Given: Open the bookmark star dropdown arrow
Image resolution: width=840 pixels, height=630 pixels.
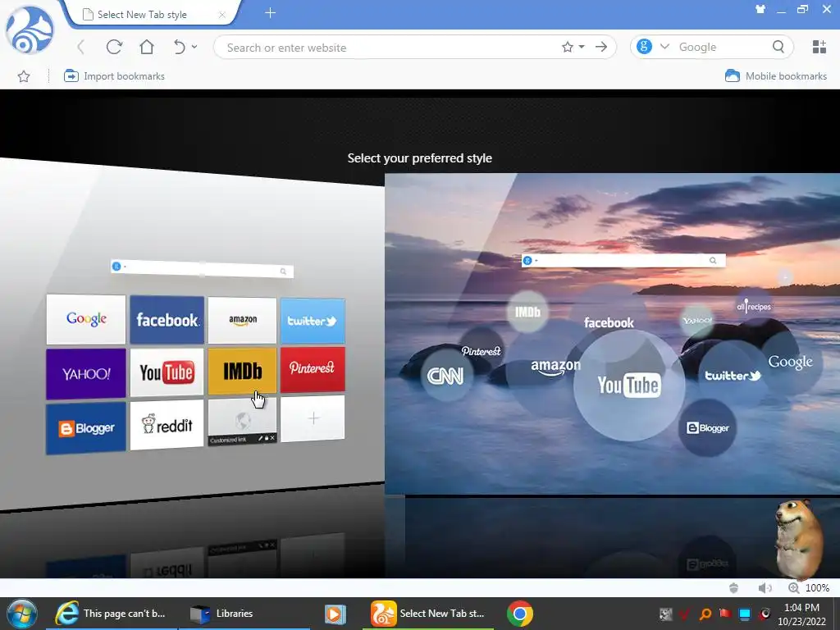Looking at the screenshot, I should 582,47.
